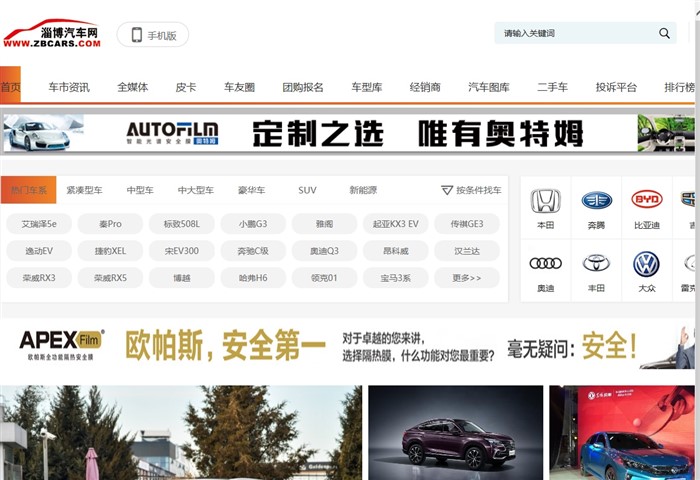Viewport: 700px width, 480px height.
Task: Open 经销商 navigation item
Action: coord(425,87)
